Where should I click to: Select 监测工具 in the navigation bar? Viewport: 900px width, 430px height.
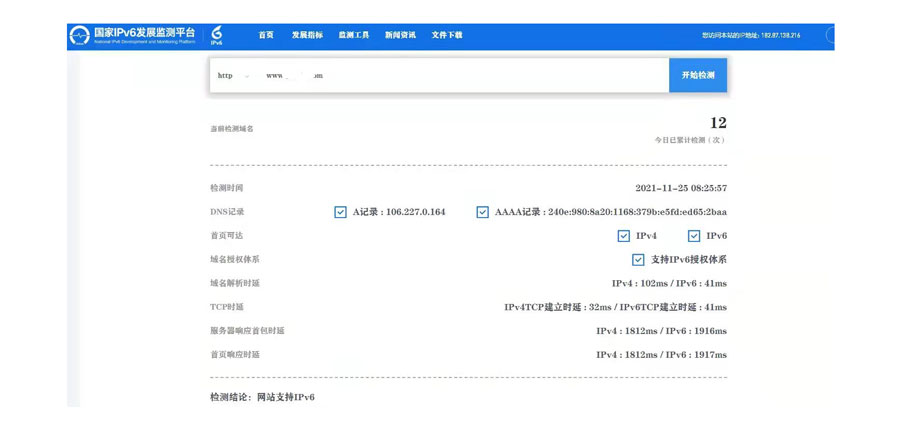pos(354,35)
